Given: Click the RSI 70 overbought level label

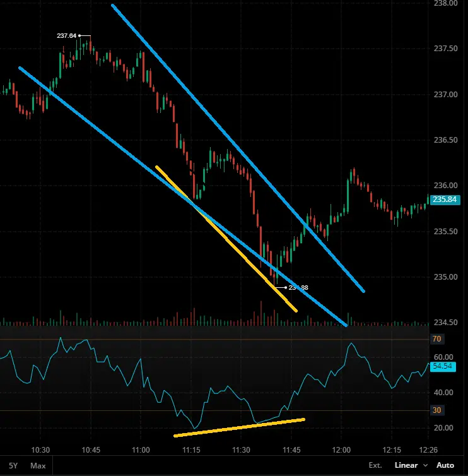Looking at the screenshot, I should click(436, 339).
